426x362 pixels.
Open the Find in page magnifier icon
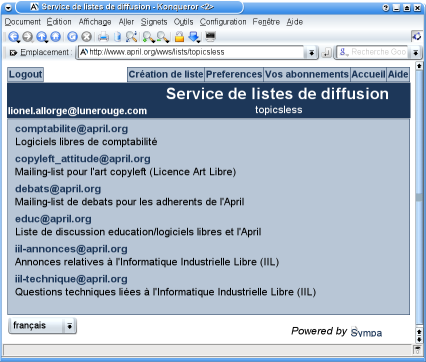click(x=132, y=36)
